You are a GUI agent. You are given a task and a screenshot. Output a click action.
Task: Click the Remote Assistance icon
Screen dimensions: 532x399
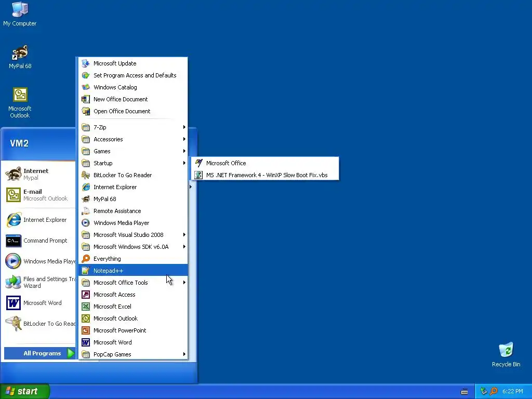[x=86, y=211]
